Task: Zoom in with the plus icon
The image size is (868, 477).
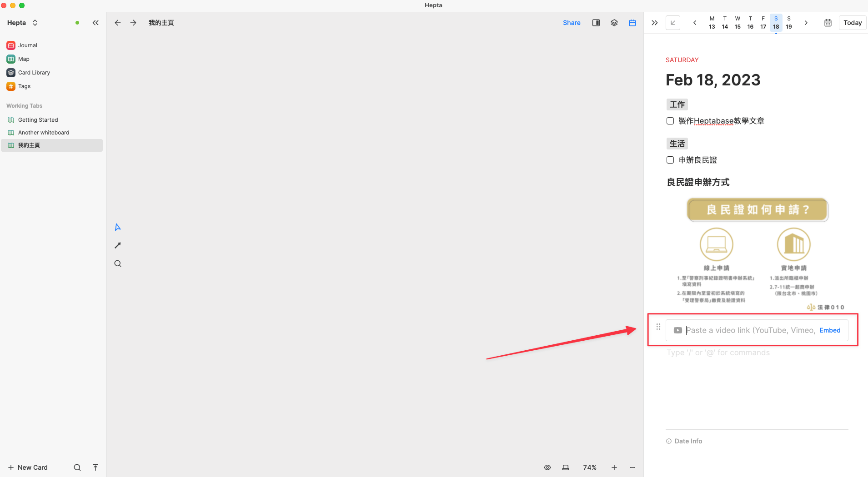Action: coord(614,467)
